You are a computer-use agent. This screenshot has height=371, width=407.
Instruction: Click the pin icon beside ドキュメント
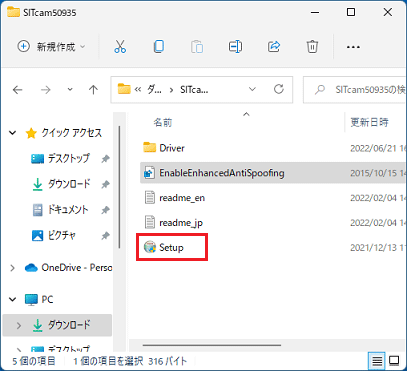coord(105,210)
